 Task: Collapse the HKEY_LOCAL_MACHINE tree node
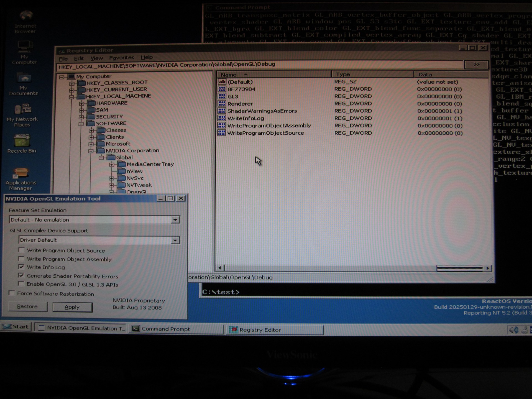(71, 97)
